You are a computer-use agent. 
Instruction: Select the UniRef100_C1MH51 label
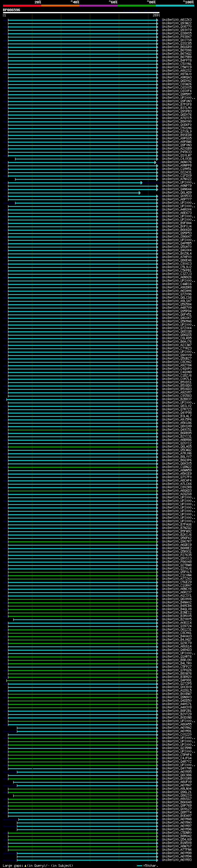point(177,169)
